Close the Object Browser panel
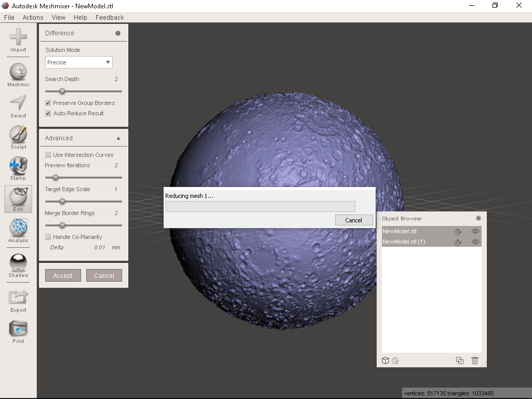The image size is (532, 399). pos(478,218)
